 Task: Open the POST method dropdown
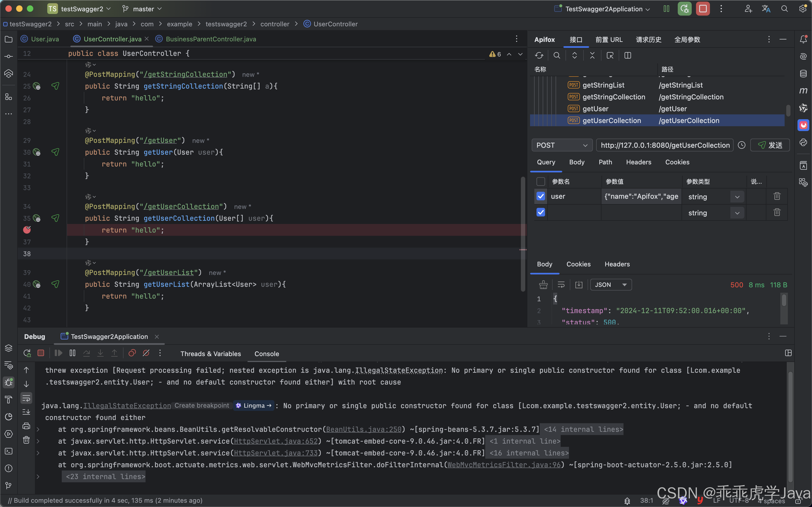561,145
